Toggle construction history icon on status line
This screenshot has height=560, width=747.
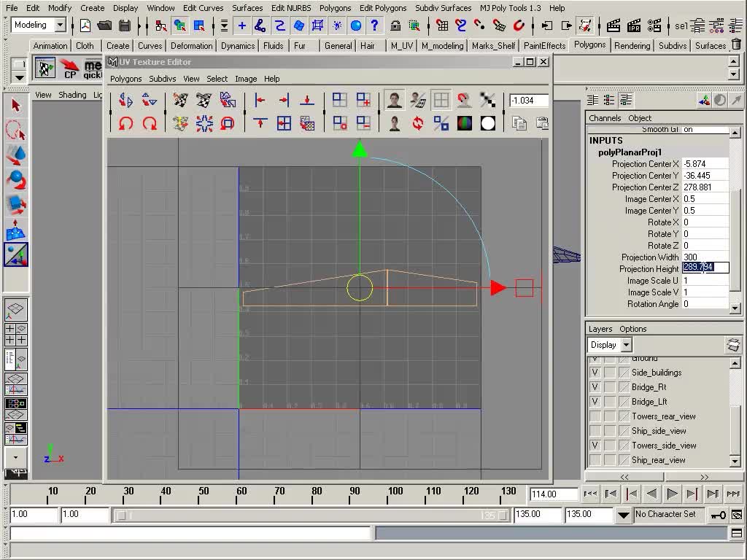pyautogui.click(x=585, y=26)
